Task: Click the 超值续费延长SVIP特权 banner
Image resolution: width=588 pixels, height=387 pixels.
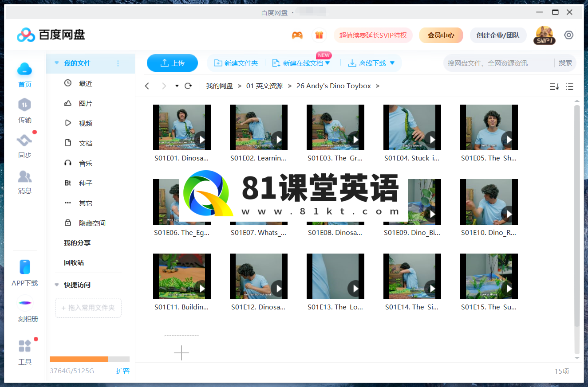Action: point(373,35)
